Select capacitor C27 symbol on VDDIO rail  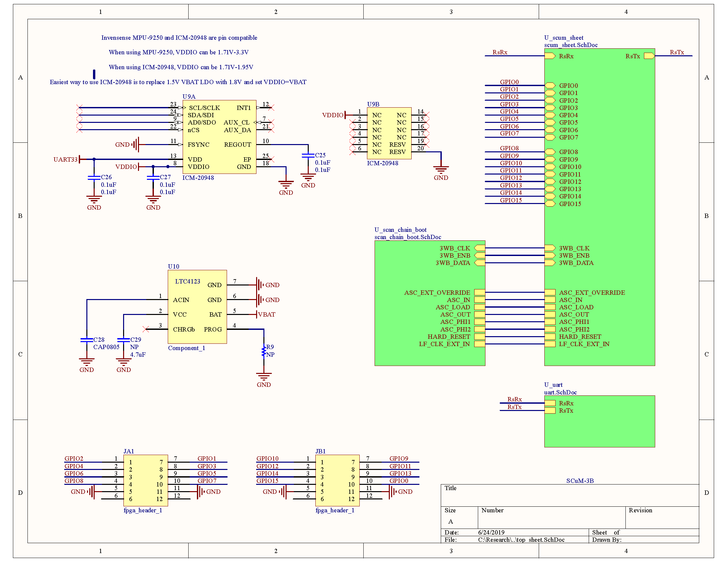click(153, 178)
